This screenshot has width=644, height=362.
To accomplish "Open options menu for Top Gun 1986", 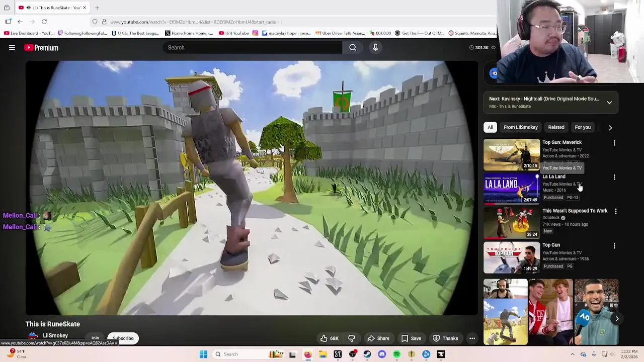I will pos(614,246).
